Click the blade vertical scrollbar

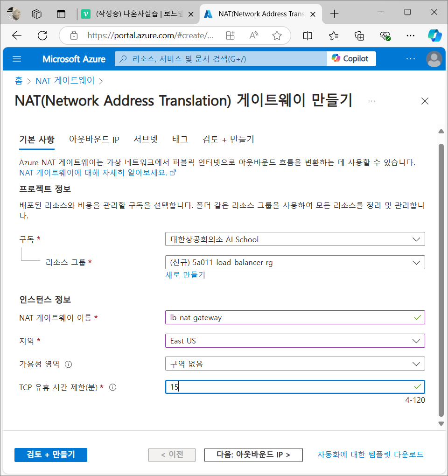(x=441, y=280)
